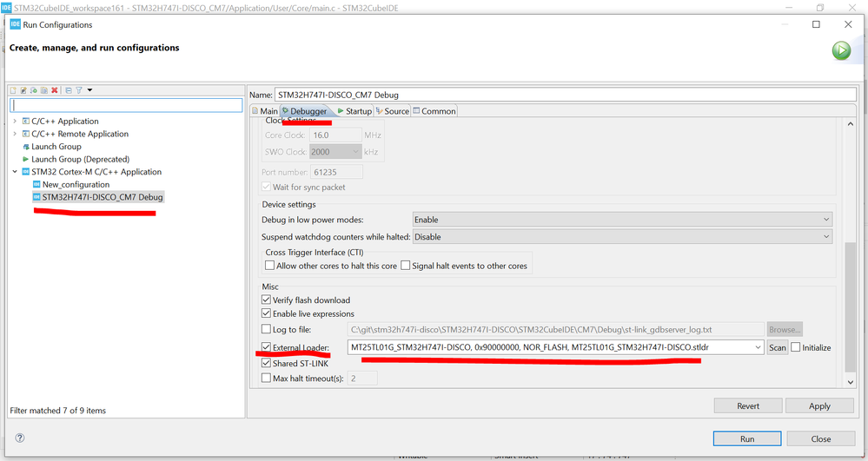Switch to the Common tab
Viewport: 868px width, 461px height.
coord(434,110)
